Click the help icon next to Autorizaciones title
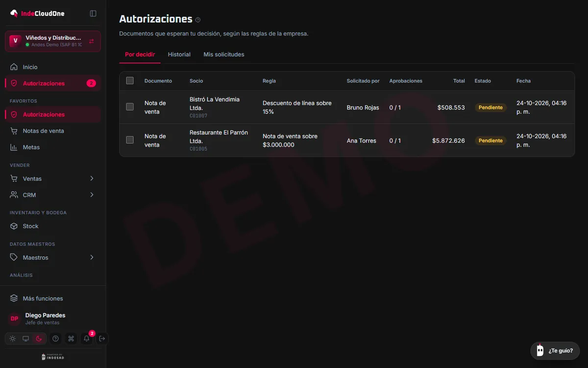This screenshot has width=588, height=368. pyautogui.click(x=198, y=20)
